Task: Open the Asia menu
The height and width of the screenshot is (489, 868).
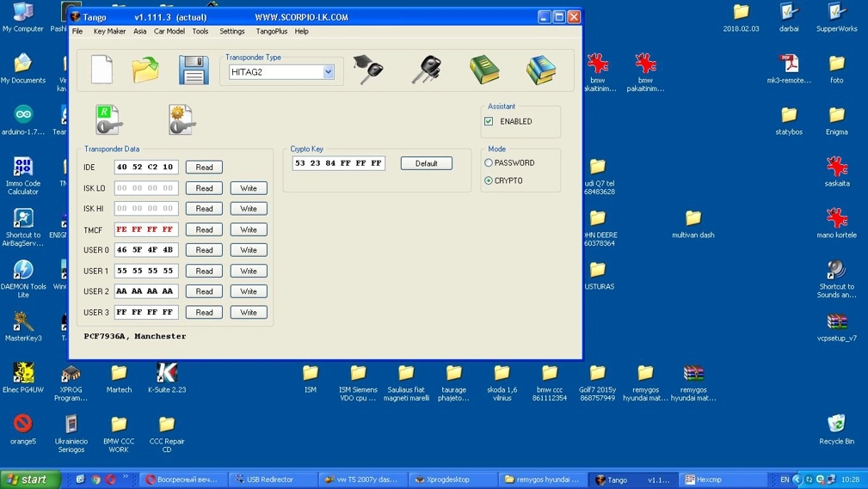Action: pyautogui.click(x=140, y=31)
